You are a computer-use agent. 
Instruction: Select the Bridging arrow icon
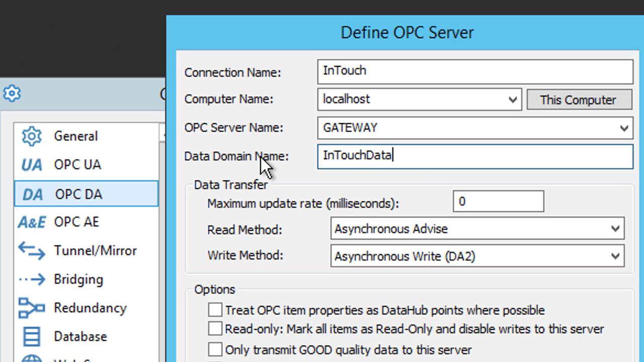coord(32,279)
